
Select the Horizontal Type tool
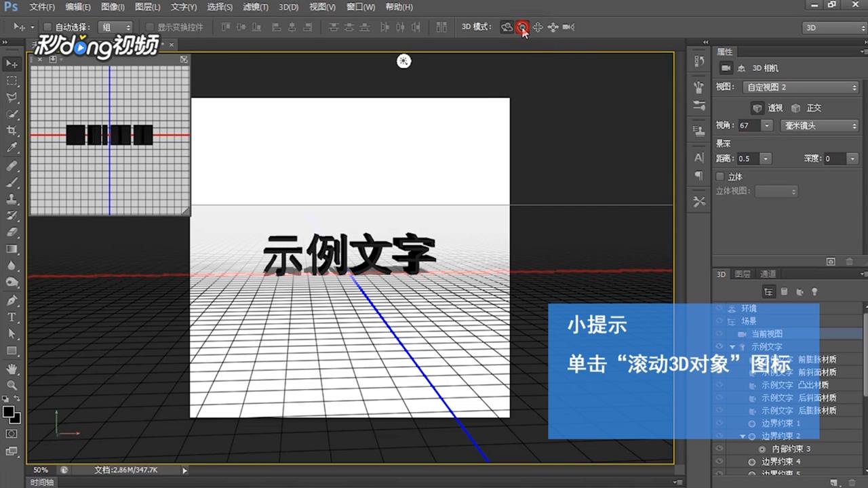click(12, 317)
